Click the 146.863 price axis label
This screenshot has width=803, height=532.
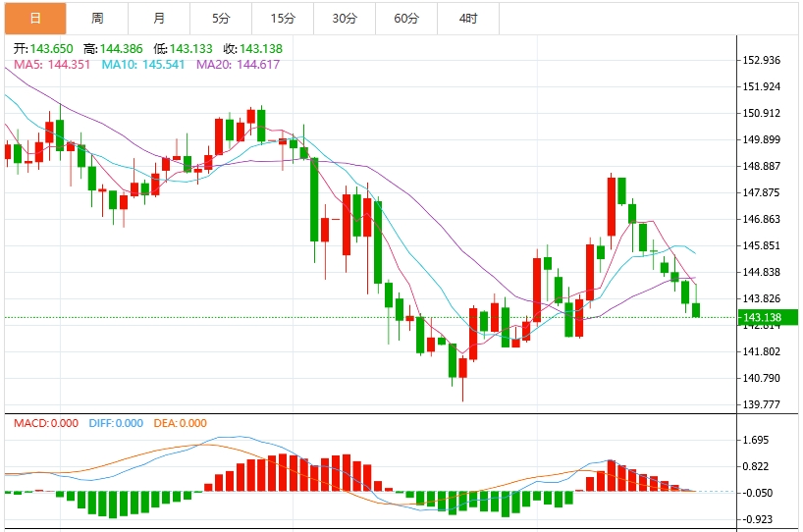(762, 219)
